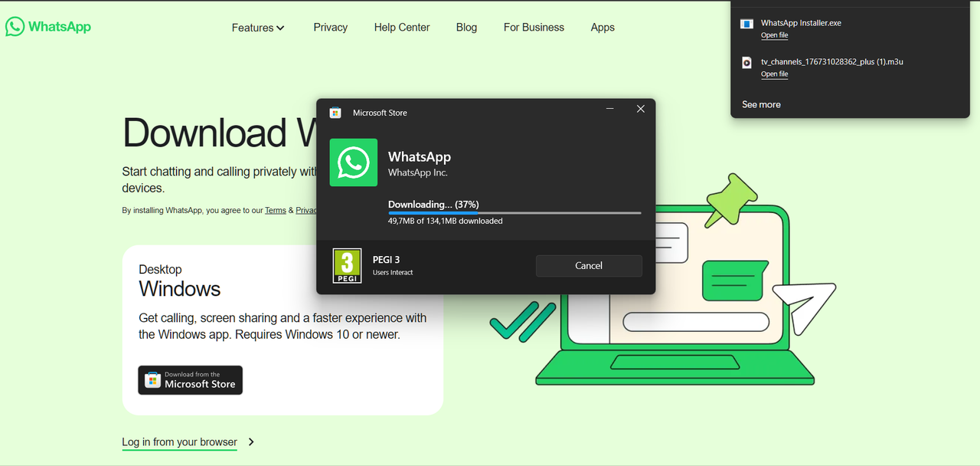Click the tv_channels m3u file icon
The image size is (980, 466).
point(746,63)
